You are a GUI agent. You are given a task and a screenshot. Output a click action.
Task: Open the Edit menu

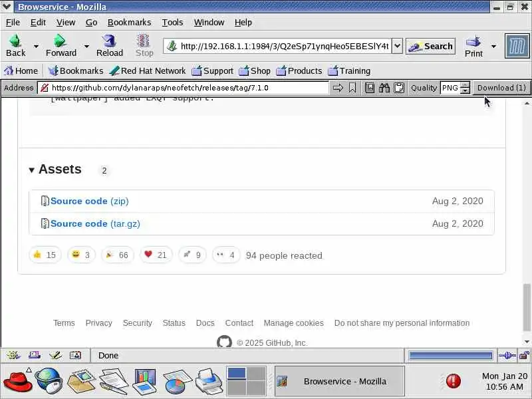pos(38,23)
